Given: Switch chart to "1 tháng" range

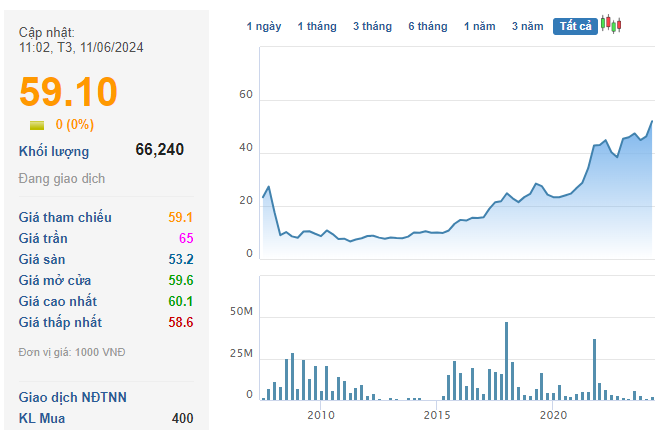Looking at the screenshot, I should 317,27.
